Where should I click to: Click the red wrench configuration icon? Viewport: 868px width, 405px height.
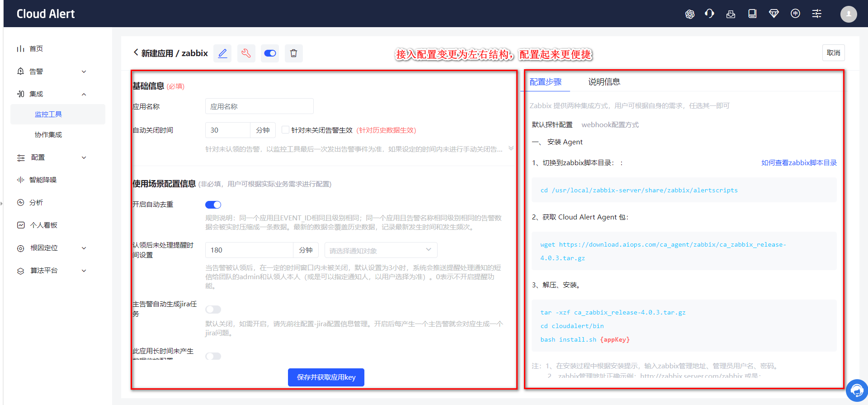246,53
